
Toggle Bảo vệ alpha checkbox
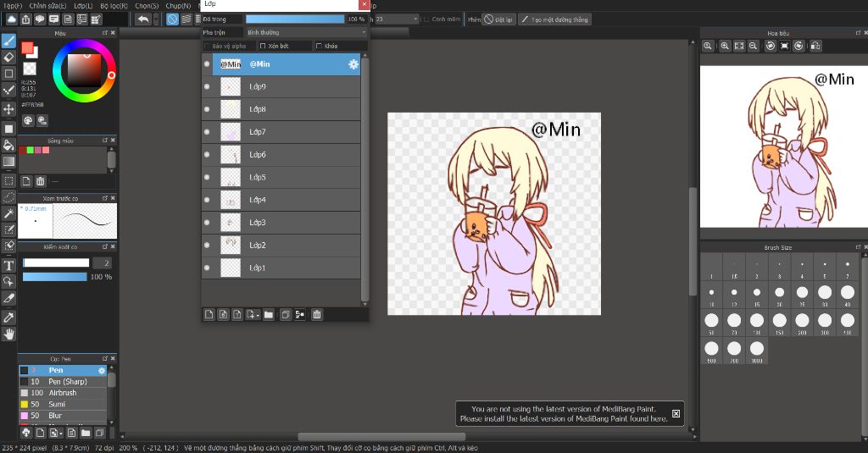(209, 46)
